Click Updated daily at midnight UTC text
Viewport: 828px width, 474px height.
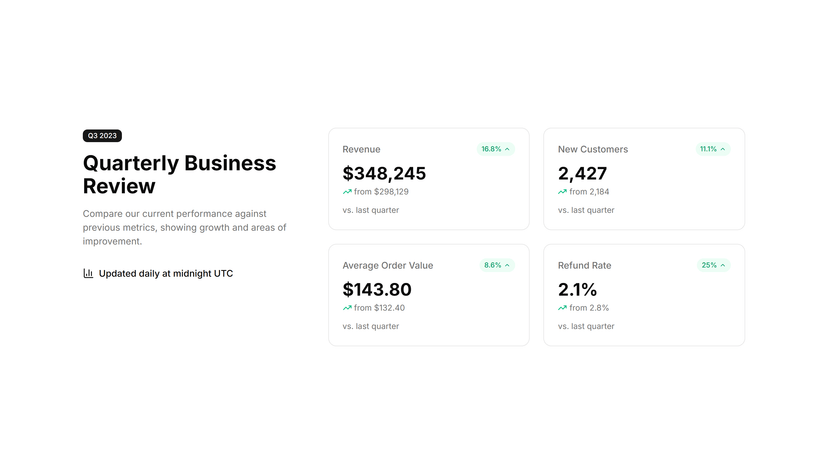pyautogui.click(x=166, y=273)
